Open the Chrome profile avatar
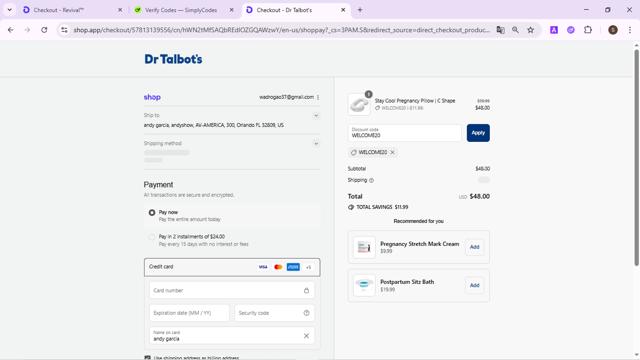Image resolution: width=640 pixels, height=360 pixels. pyautogui.click(x=613, y=30)
